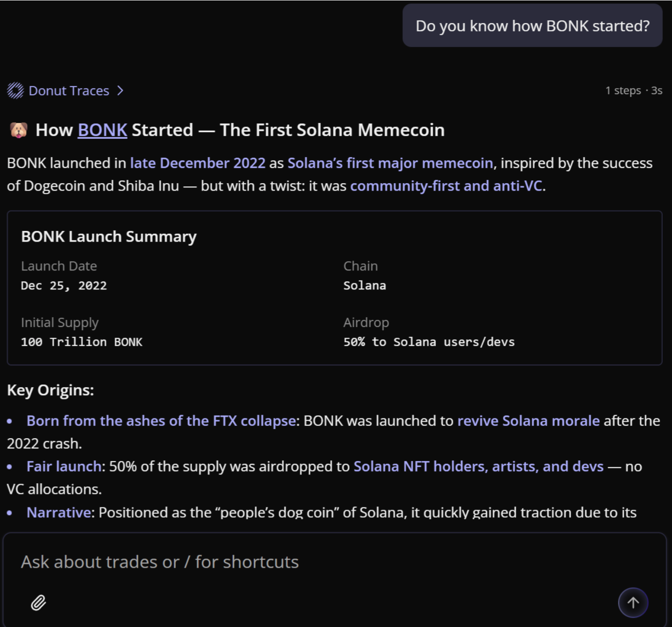Click the "revive Solana morale" highlight
Image resolution: width=672 pixels, height=627 pixels.
529,421
